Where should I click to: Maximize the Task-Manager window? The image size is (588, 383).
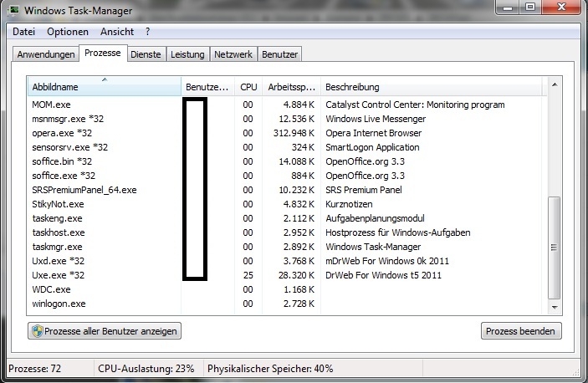[530, 8]
